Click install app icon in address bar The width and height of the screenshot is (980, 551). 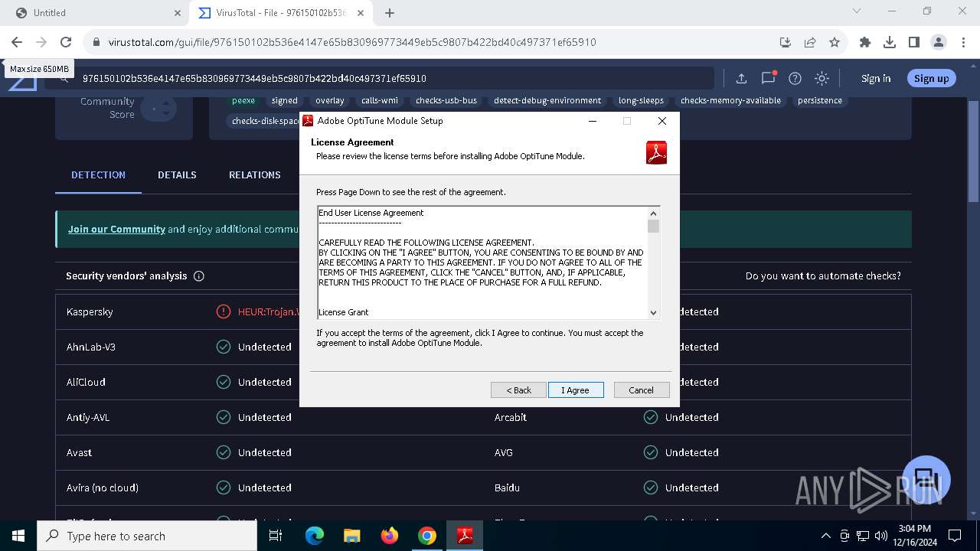coord(786,42)
